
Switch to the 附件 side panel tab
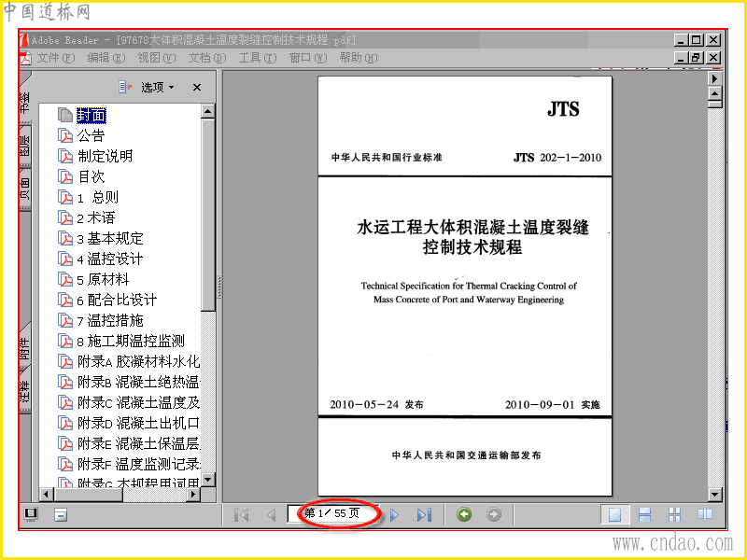(x=25, y=348)
